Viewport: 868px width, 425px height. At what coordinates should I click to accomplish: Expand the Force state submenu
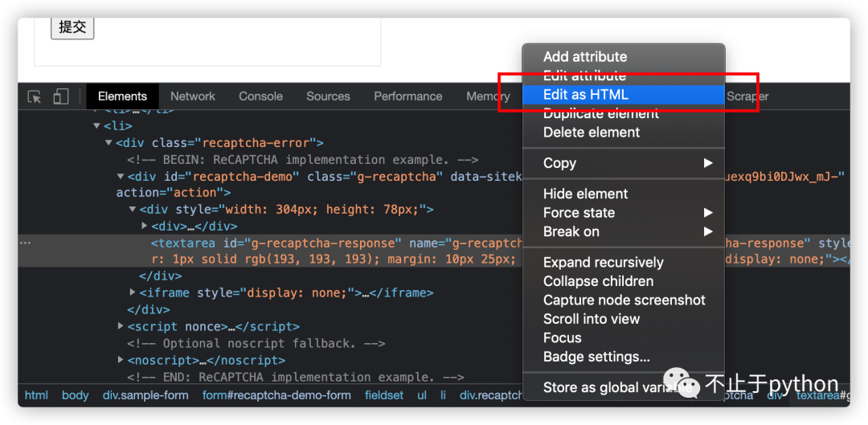(x=708, y=213)
